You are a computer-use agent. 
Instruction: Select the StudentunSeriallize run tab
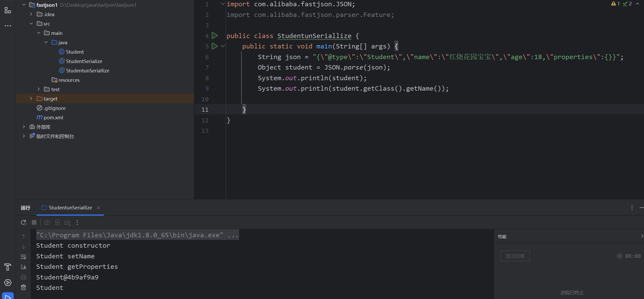(70, 208)
